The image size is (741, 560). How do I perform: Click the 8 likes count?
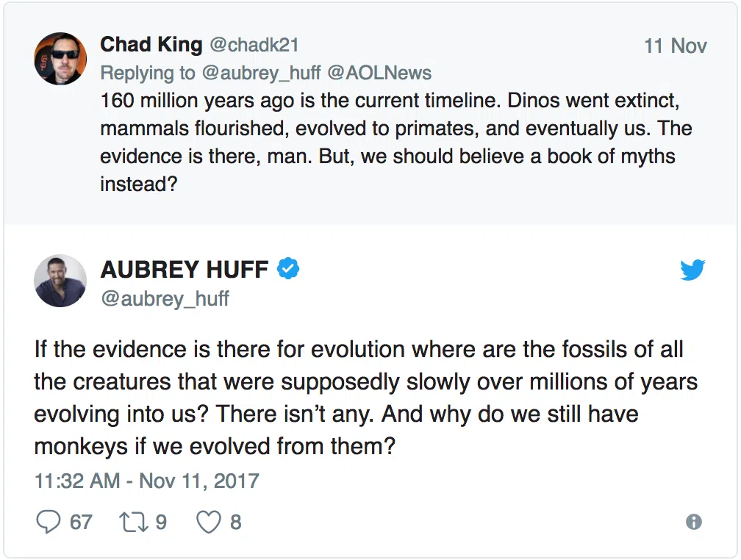(x=235, y=522)
